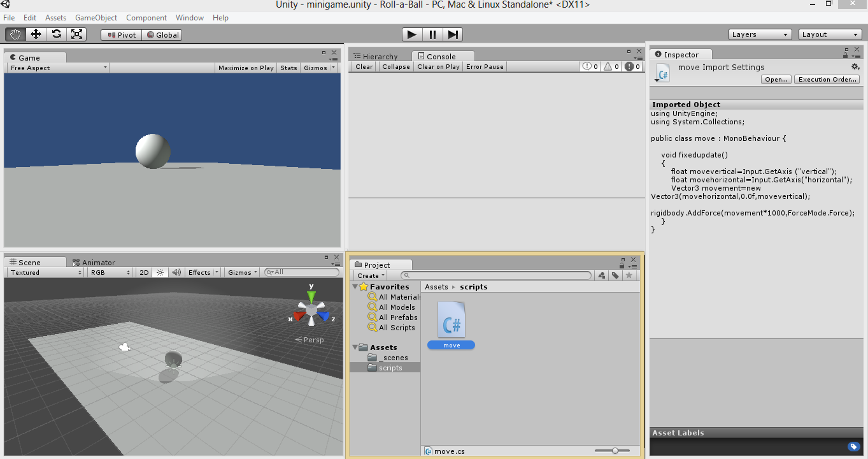Click Save search star icon
Image resolution: width=868 pixels, height=459 pixels.
pyautogui.click(x=629, y=275)
